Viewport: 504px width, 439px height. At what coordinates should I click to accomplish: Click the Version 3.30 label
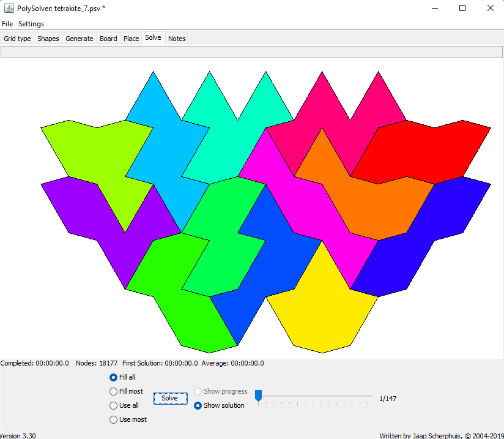[18, 436]
